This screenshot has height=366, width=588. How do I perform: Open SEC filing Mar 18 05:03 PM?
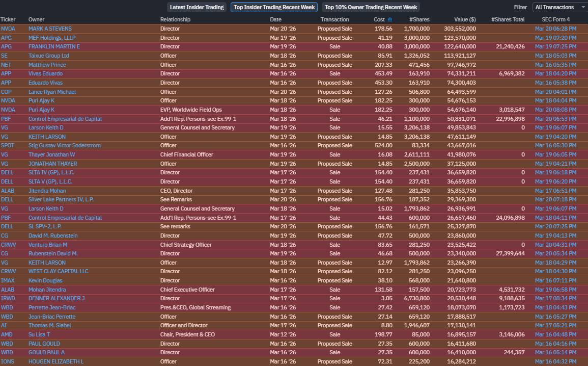point(556,56)
